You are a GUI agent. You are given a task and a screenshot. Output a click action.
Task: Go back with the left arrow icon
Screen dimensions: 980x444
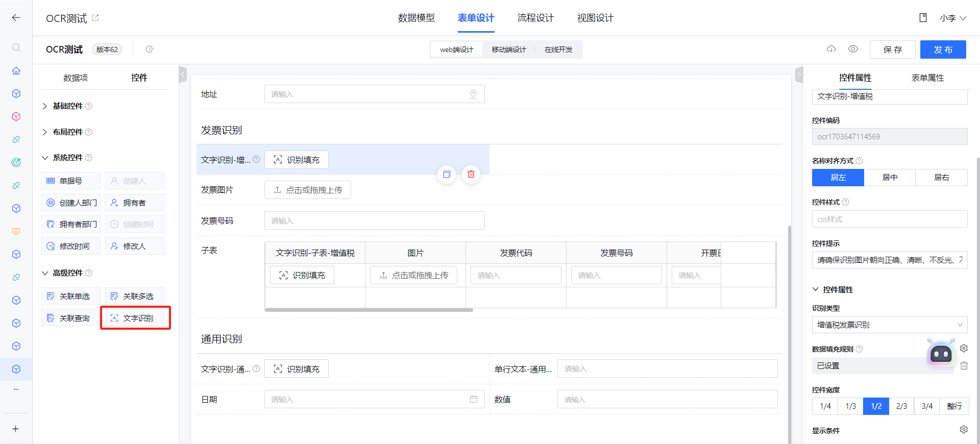tap(16, 18)
